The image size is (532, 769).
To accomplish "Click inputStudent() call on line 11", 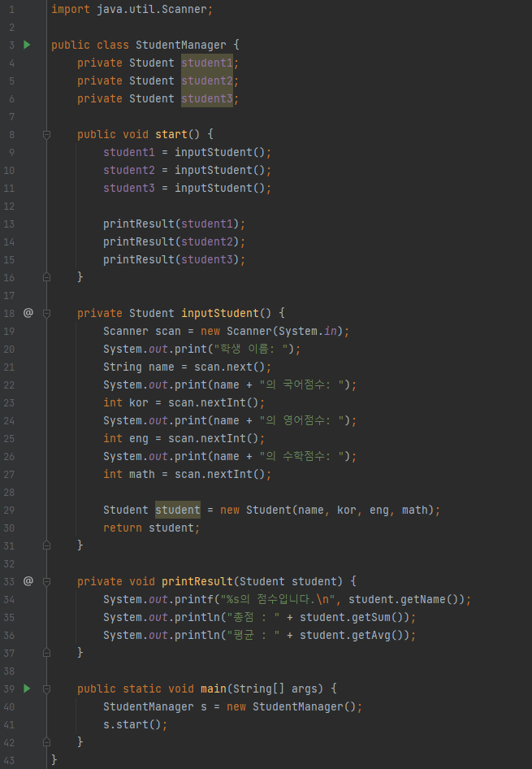I will pos(220,188).
